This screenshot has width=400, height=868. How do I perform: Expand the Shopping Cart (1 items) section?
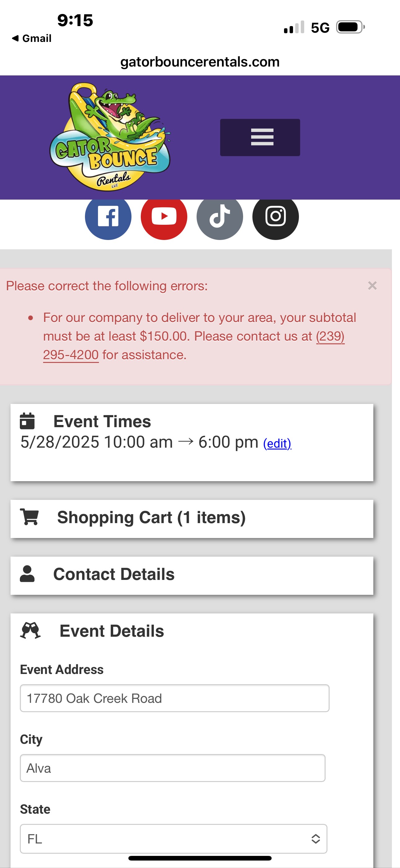pos(152,518)
